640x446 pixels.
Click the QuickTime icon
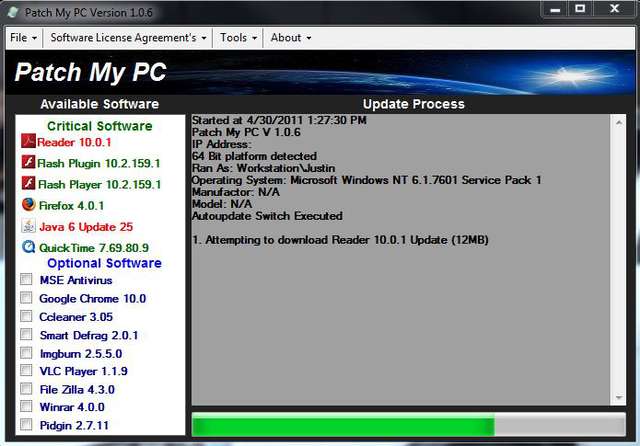[x=28, y=247]
